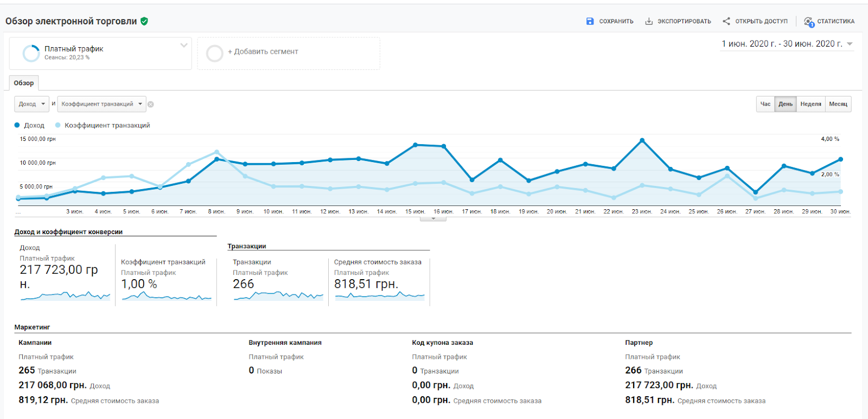The image size is (868, 419).
Task: Click the green verified shield icon
Action: tap(144, 21)
